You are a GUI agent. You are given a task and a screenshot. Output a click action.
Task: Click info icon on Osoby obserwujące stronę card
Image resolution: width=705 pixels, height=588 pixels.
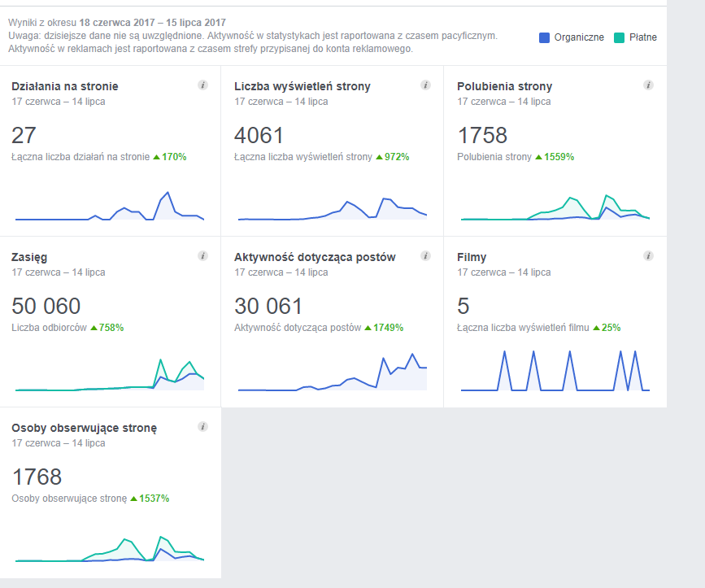[202, 427]
